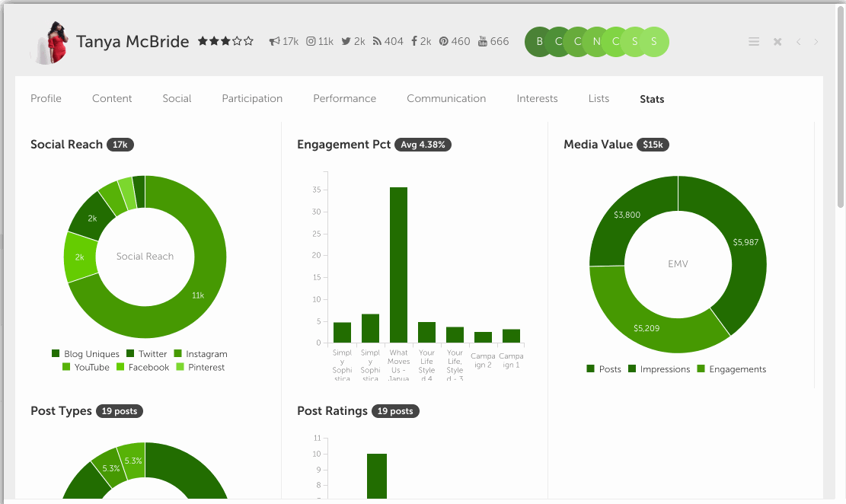Click the tall bar in Post Ratings chart
The image size is (846, 504).
pyautogui.click(x=377, y=476)
